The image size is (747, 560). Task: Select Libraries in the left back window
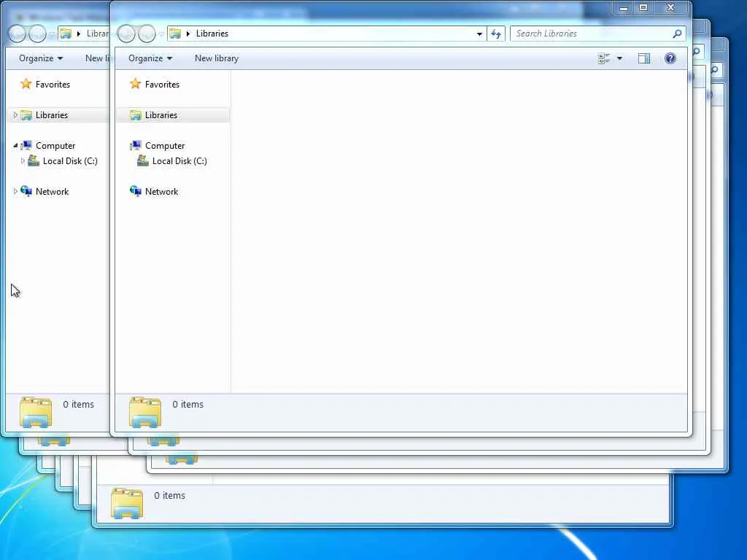coord(52,115)
